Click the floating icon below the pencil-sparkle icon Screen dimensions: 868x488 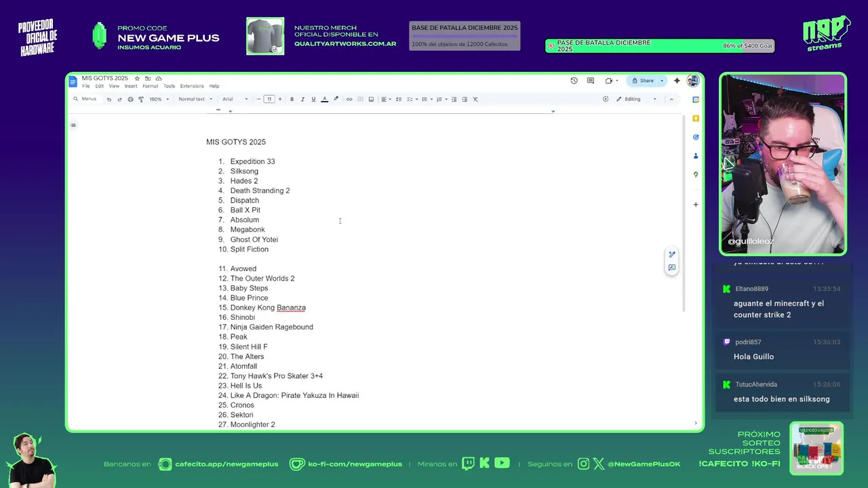click(x=672, y=268)
